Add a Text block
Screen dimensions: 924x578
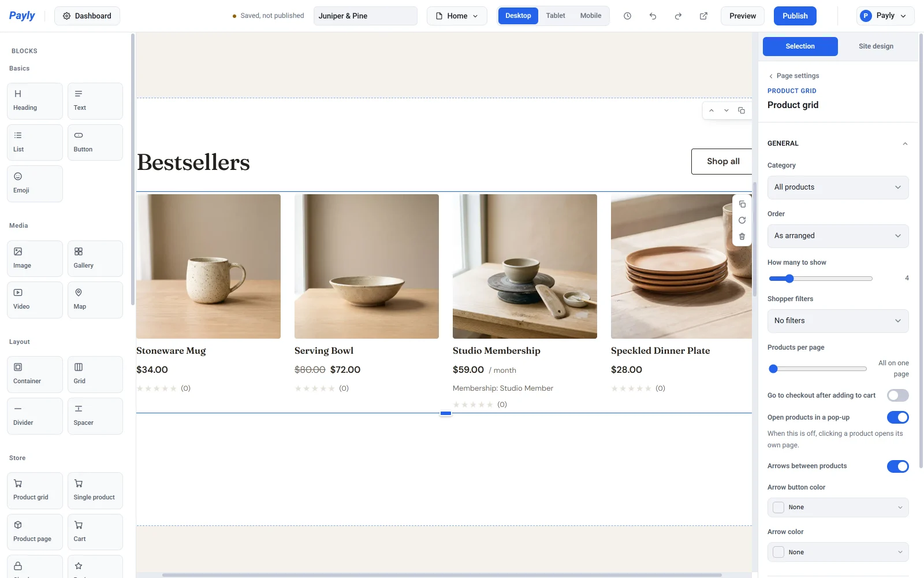point(95,101)
